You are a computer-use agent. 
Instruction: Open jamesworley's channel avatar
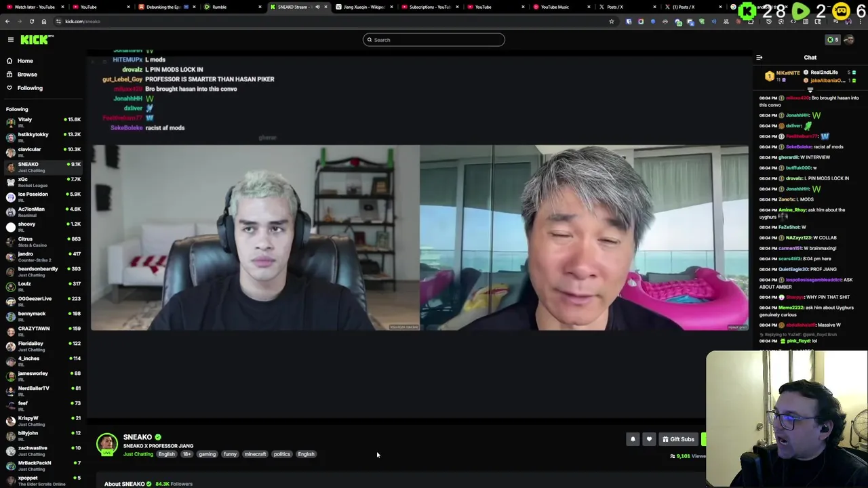pyautogui.click(x=10, y=376)
